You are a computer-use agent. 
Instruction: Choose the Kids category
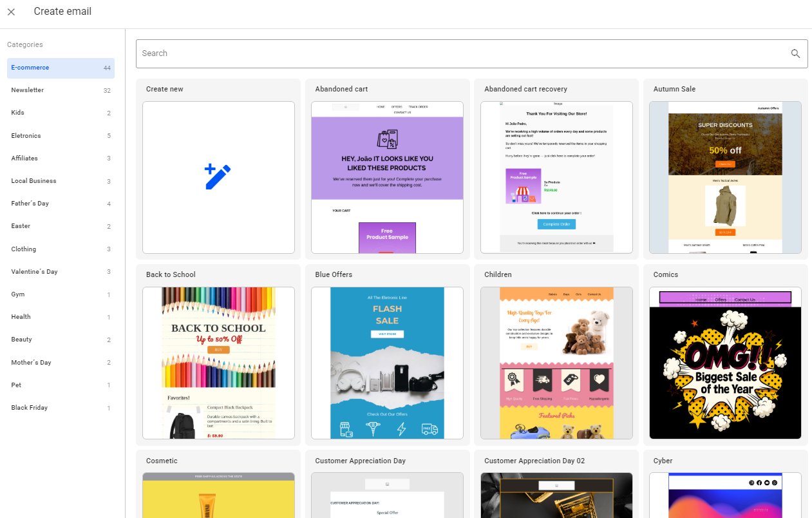point(61,113)
